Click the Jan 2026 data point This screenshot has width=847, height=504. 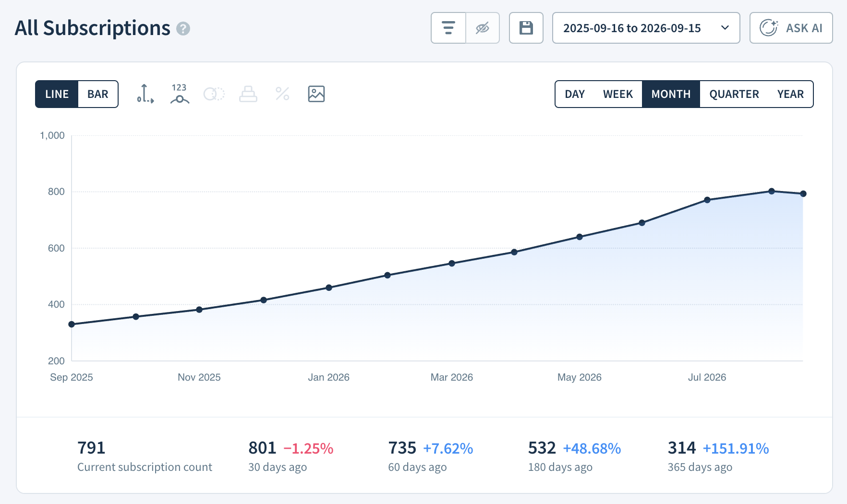point(329,288)
